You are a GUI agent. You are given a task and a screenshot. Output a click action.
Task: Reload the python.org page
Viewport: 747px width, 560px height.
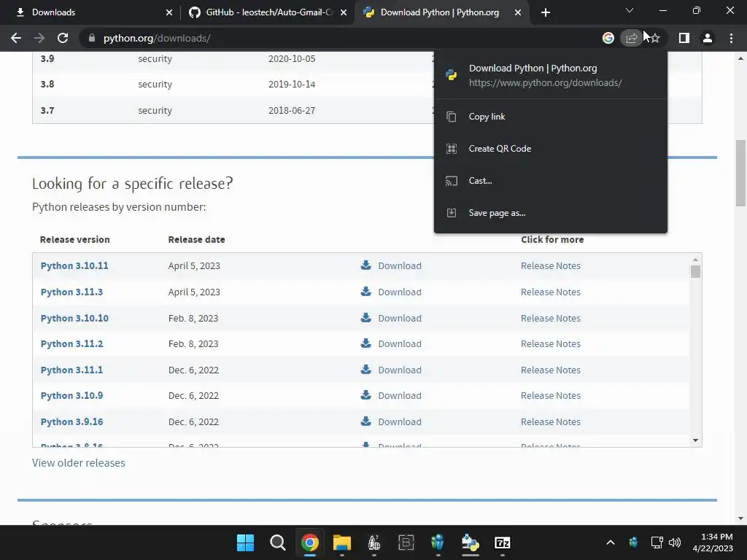click(63, 38)
